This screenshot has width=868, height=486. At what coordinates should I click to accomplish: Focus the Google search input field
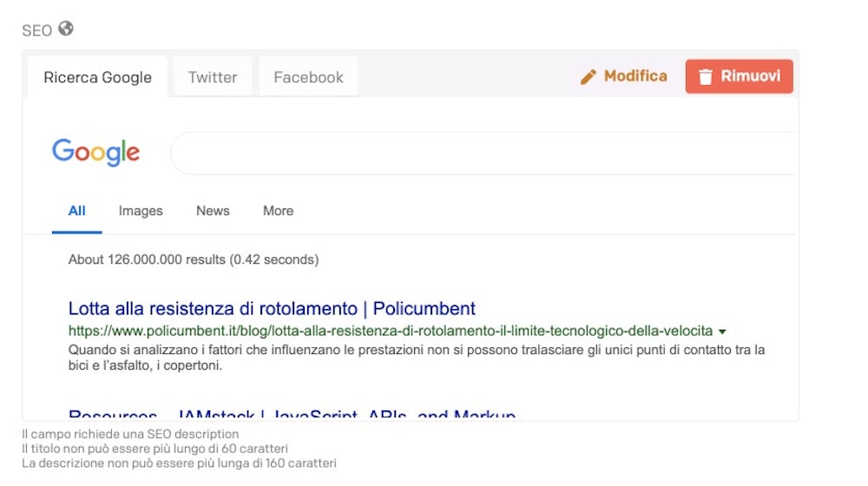coord(483,154)
